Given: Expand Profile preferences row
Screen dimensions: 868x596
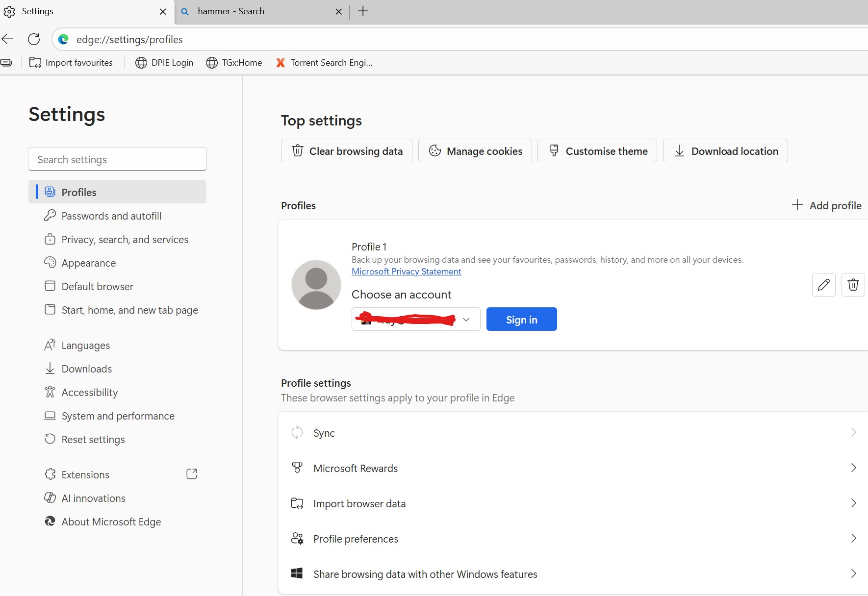Looking at the screenshot, I should [572, 539].
